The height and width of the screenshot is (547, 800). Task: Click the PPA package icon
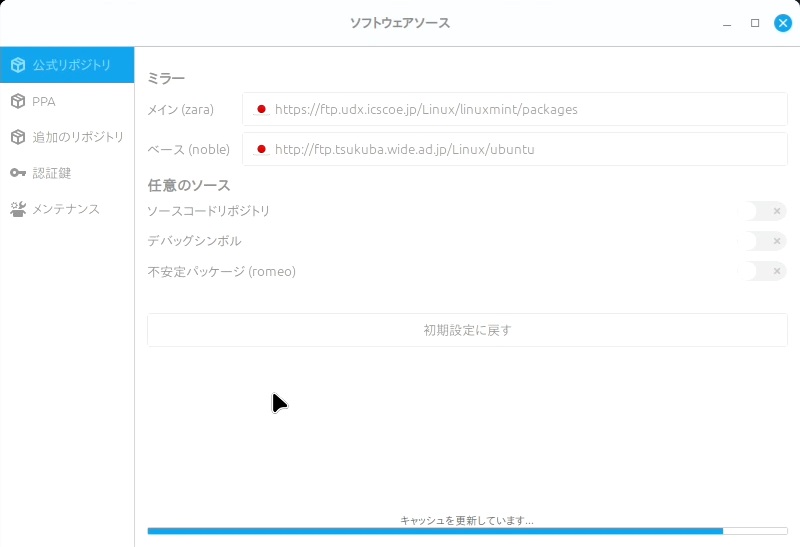click(x=18, y=101)
